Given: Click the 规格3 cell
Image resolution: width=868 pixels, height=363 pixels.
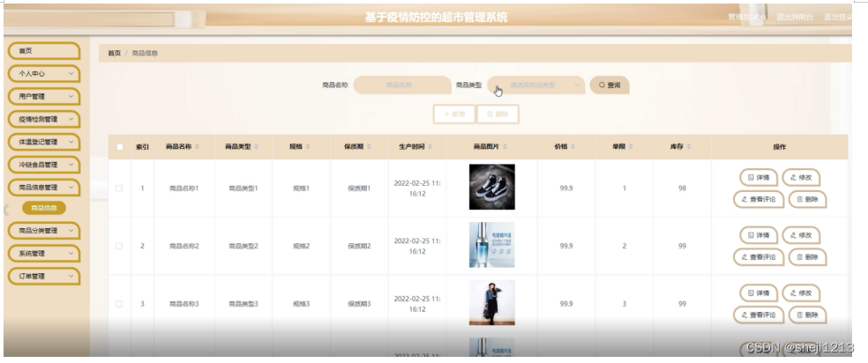Looking at the screenshot, I should click(x=301, y=304).
